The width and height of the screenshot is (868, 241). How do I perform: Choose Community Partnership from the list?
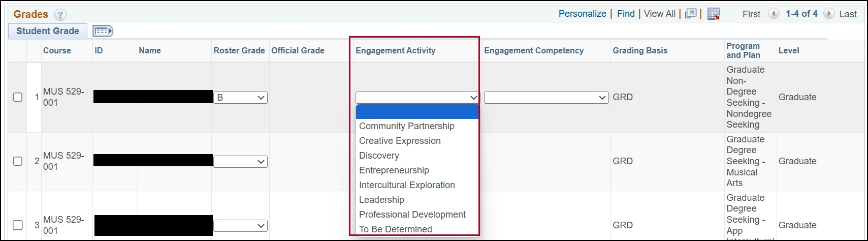pyautogui.click(x=406, y=126)
